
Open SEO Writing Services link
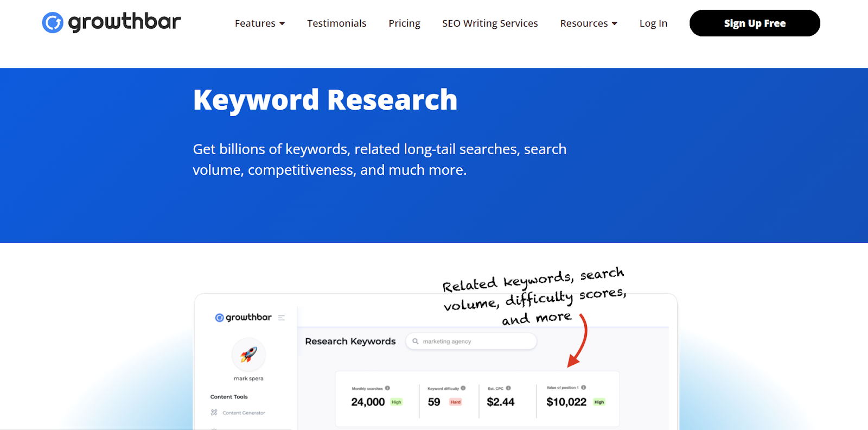pyautogui.click(x=490, y=23)
